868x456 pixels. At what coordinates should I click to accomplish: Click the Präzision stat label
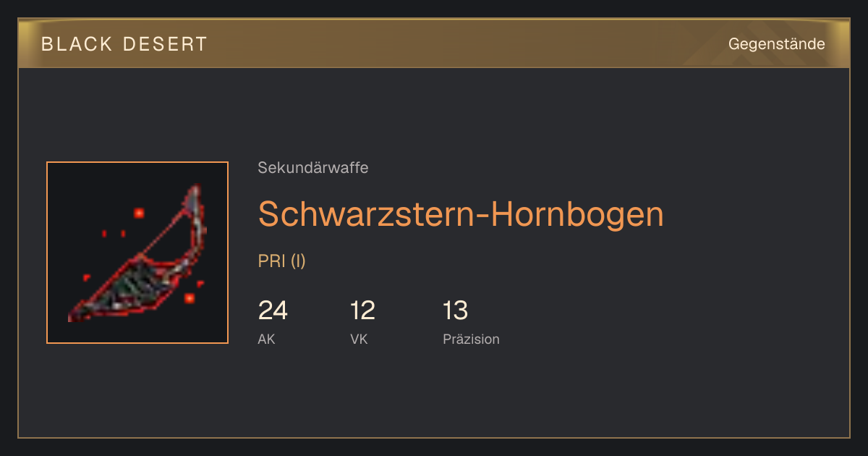tap(471, 339)
